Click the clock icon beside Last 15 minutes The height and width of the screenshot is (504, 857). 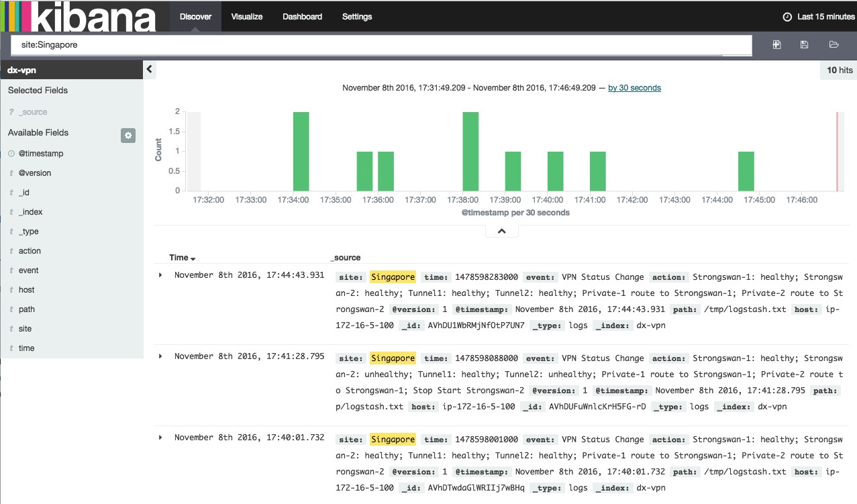(x=788, y=17)
